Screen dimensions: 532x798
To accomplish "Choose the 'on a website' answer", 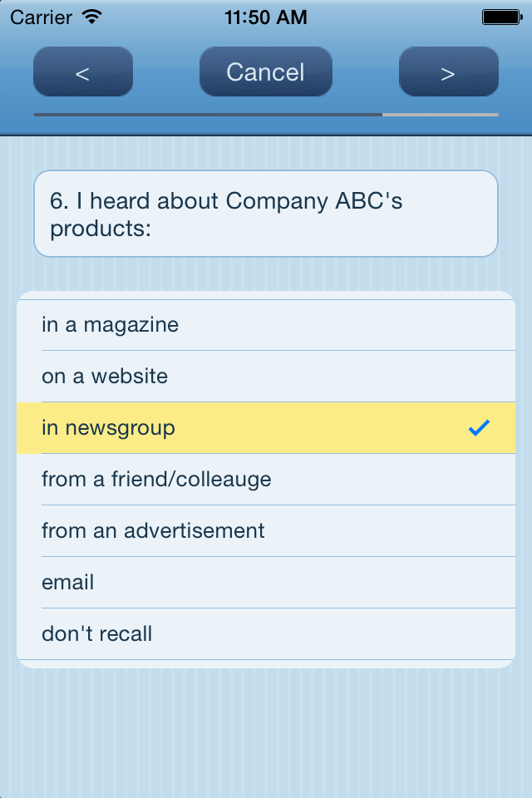I will pyautogui.click(x=266, y=377).
